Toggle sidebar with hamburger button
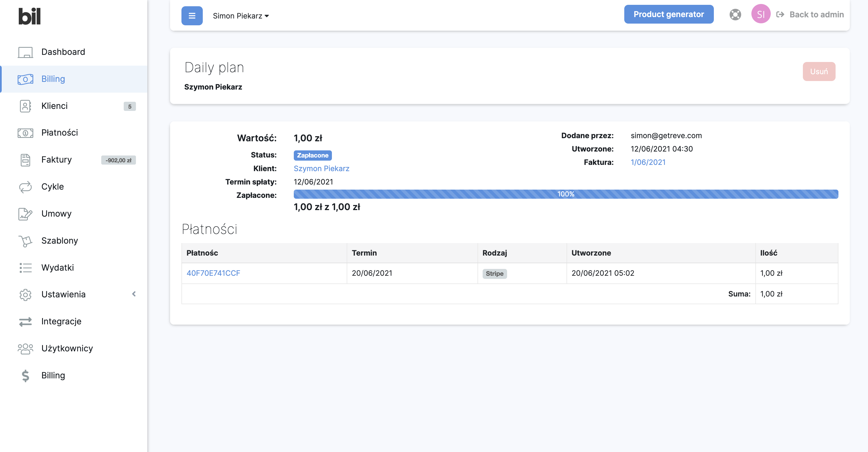 tap(192, 16)
